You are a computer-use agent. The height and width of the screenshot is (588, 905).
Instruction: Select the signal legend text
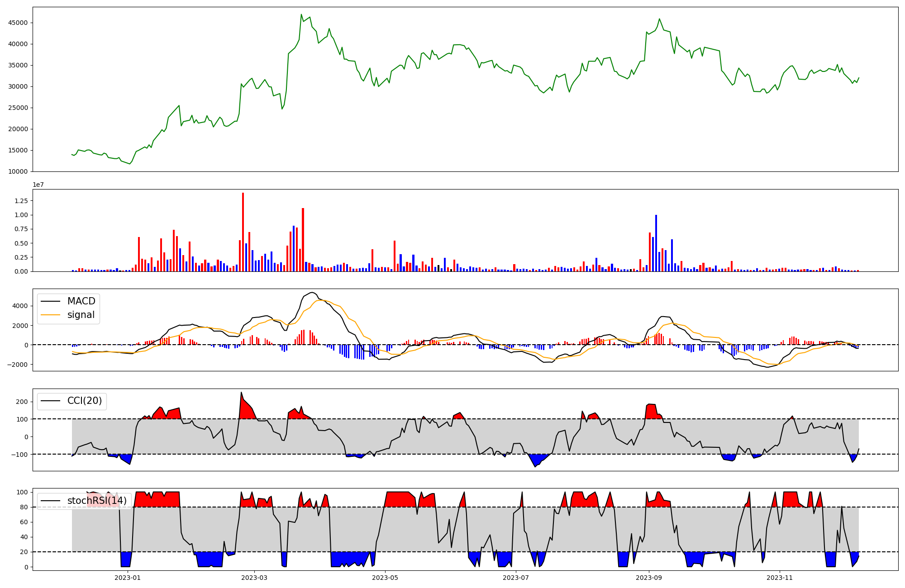tap(81, 315)
